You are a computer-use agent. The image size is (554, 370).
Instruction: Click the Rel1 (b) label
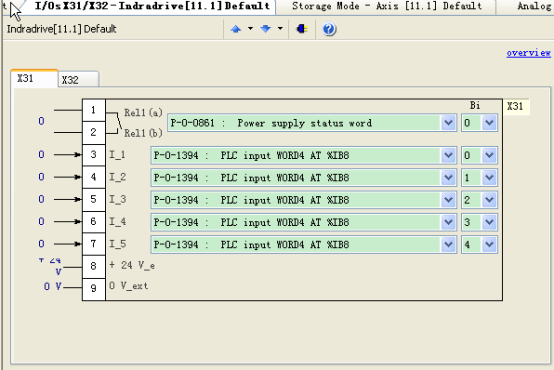click(143, 133)
